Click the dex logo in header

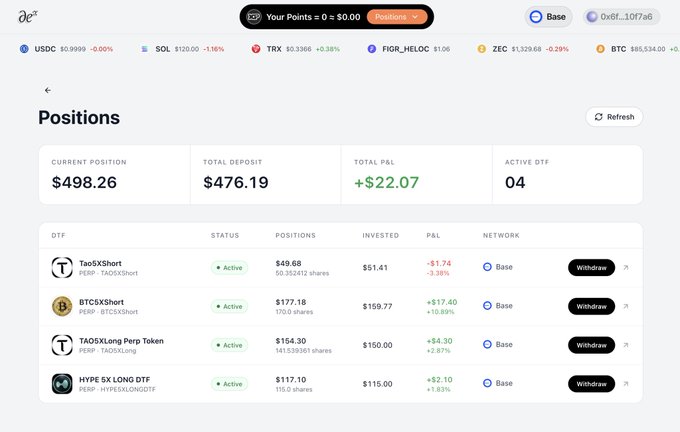pyautogui.click(x=28, y=16)
